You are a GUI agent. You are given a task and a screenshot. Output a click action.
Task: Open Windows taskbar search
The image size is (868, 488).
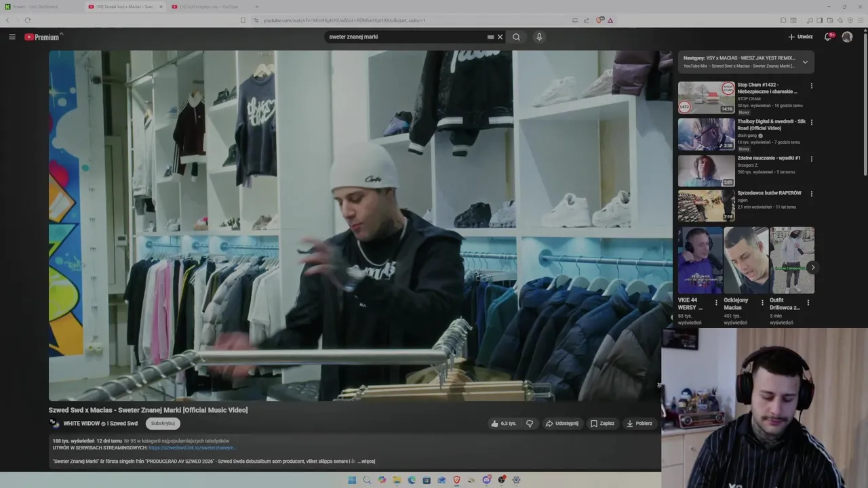click(367, 480)
